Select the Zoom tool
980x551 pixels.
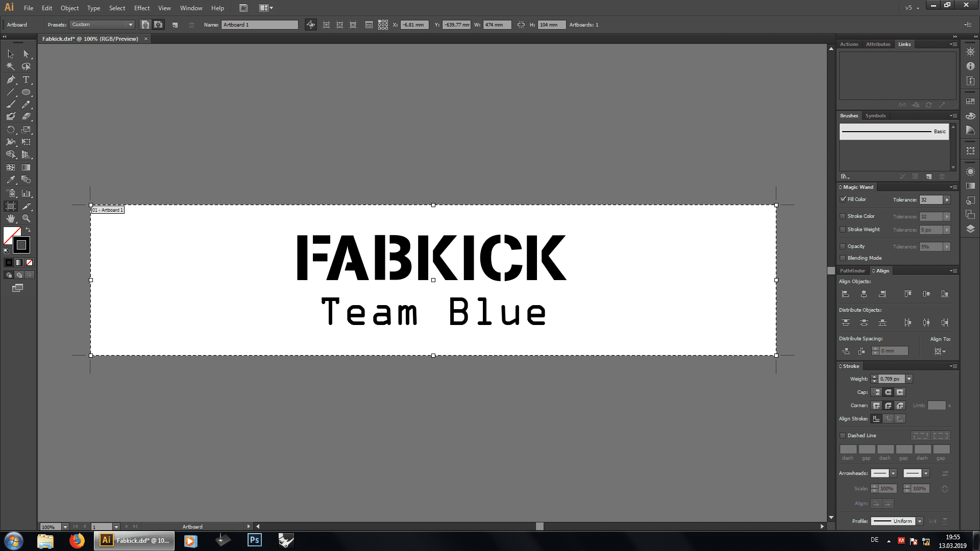coord(26,218)
